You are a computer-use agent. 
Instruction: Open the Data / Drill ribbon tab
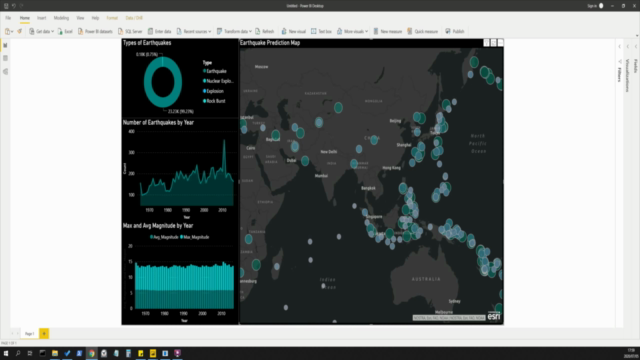click(x=134, y=18)
